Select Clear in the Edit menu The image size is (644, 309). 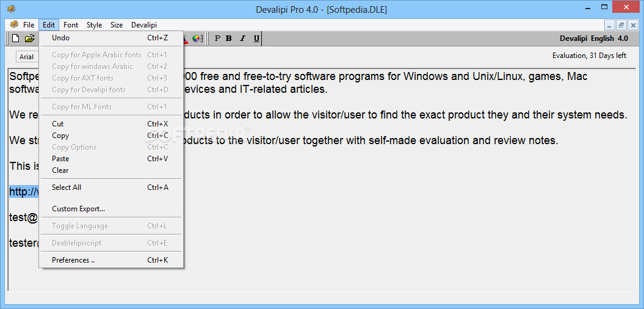[x=111, y=170]
